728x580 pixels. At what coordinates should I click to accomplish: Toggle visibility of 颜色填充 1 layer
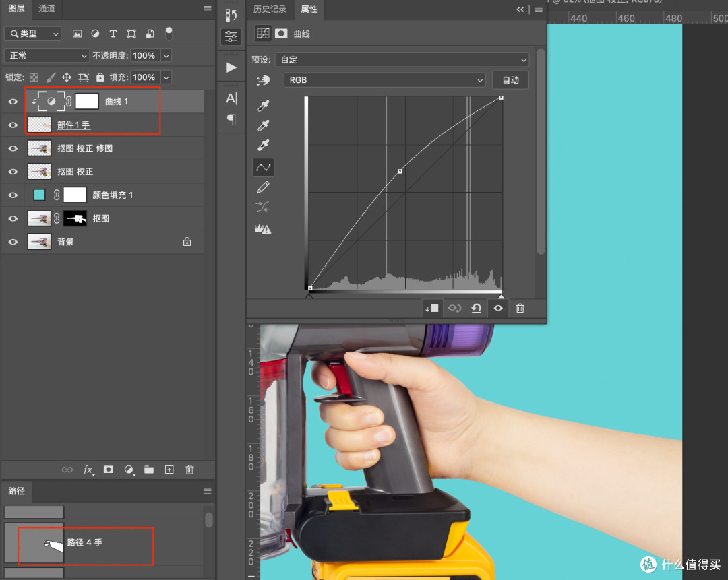click(13, 195)
